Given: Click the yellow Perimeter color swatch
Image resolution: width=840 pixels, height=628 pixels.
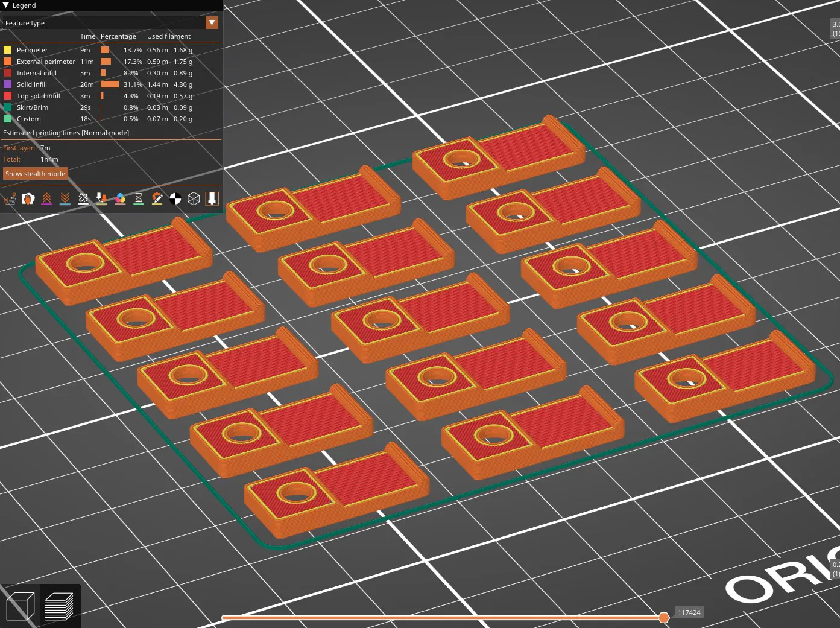Looking at the screenshot, I should click(x=7, y=50).
